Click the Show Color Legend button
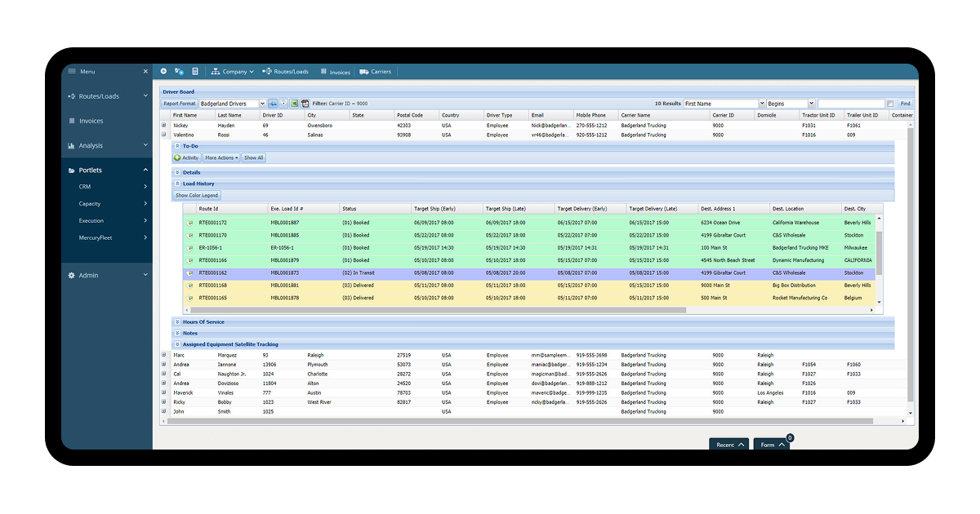 pyautogui.click(x=197, y=195)
